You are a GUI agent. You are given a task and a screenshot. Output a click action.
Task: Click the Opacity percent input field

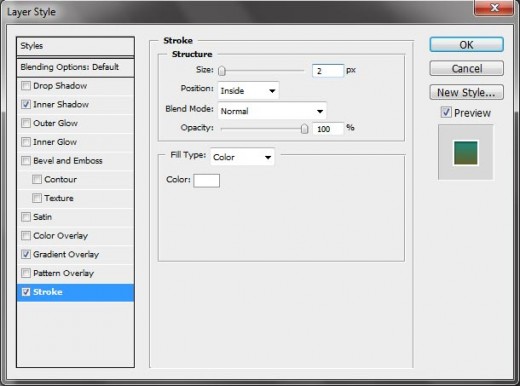click(328, 129)
